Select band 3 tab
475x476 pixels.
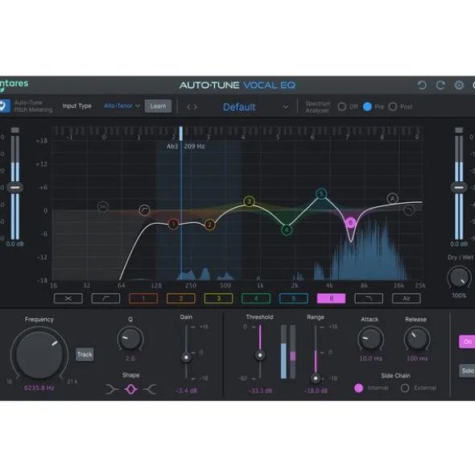(x=218, y=299)
